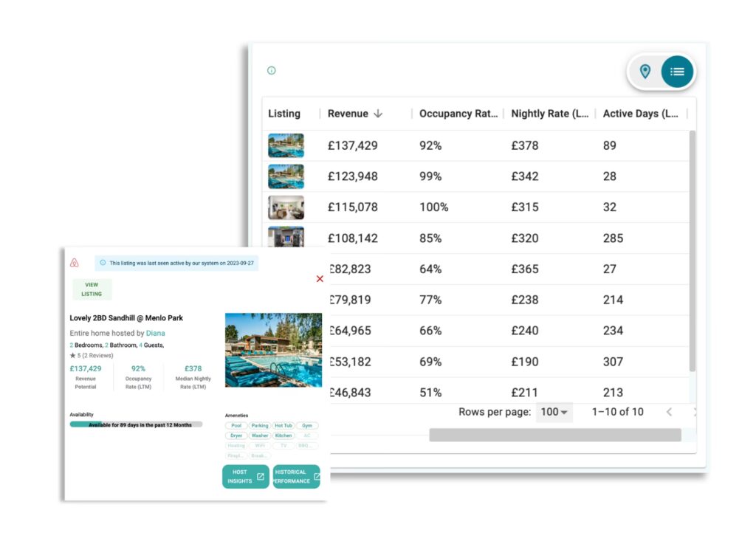Go to previous page arrow in pagination

(669, 412)
